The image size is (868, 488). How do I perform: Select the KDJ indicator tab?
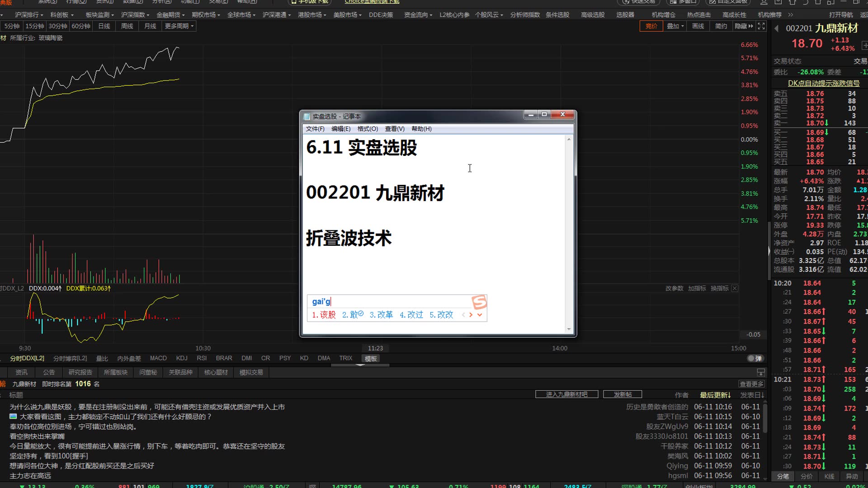182,358
